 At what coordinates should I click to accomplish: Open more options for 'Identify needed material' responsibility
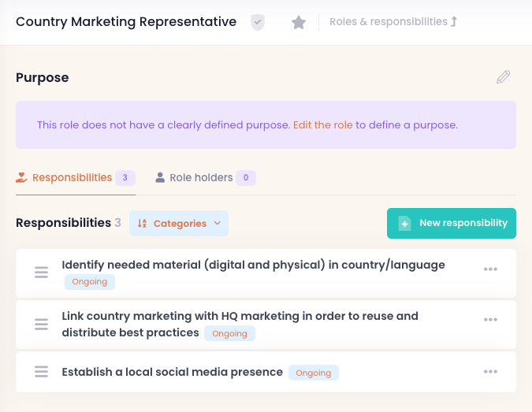(490, 269)
